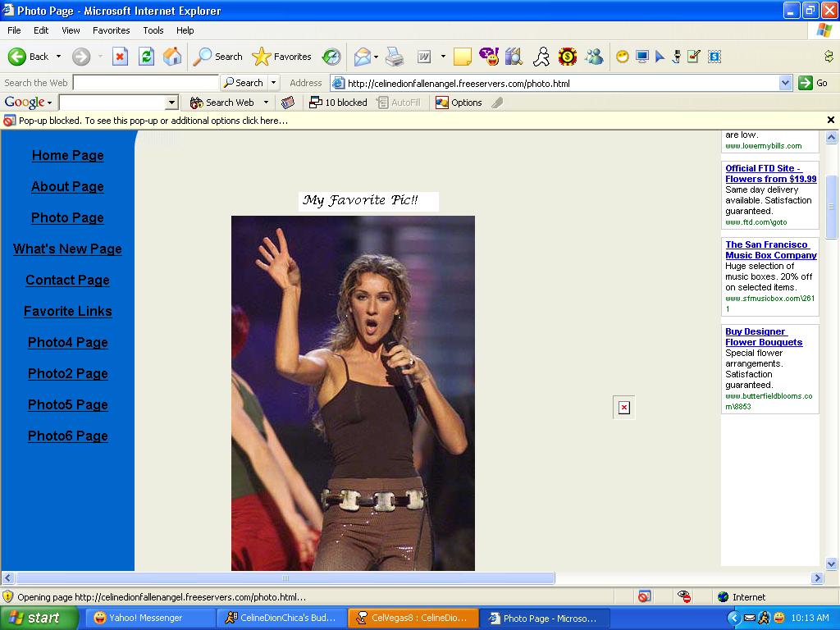Click the Print icon in toolbar
Screen dimensions: 840x630
coord(395,57)
